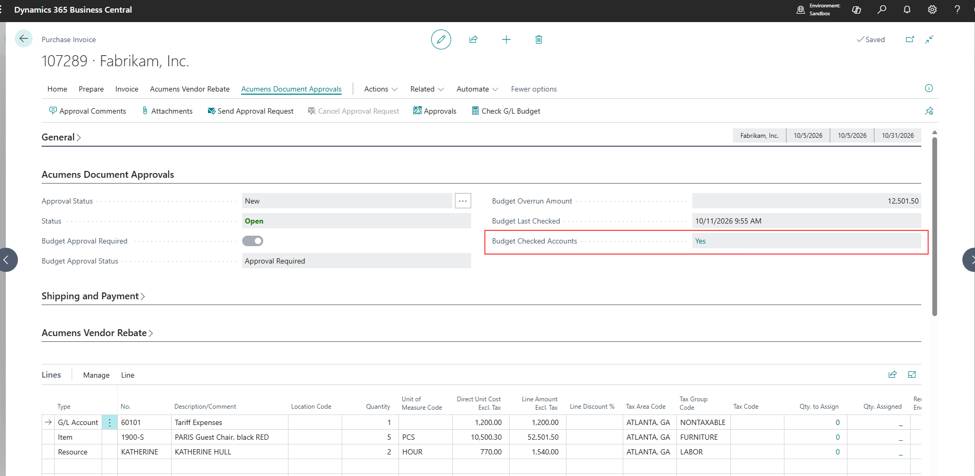Click the '10/31/2026' date in General header
The width and height of the screenshot is (975, 476).
click(897, 135)
